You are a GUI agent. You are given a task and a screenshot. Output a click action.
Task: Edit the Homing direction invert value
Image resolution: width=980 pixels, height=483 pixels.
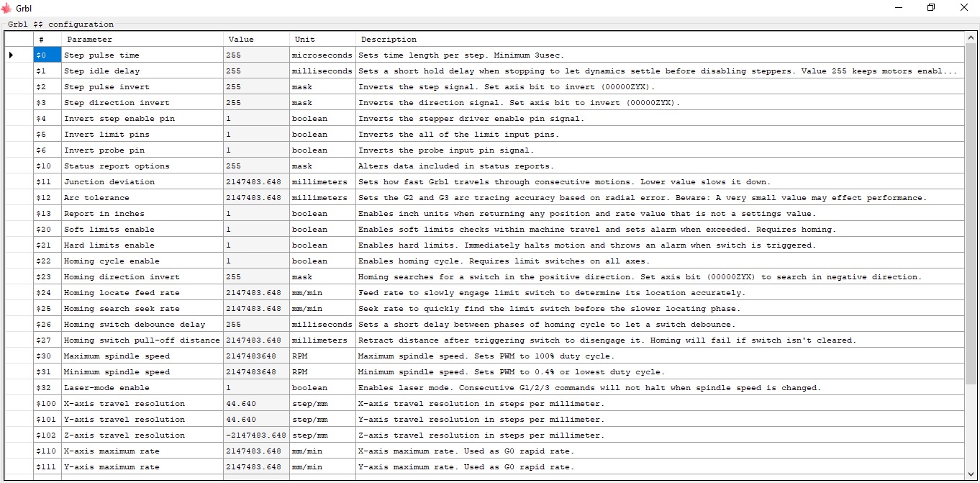point(256,277)
